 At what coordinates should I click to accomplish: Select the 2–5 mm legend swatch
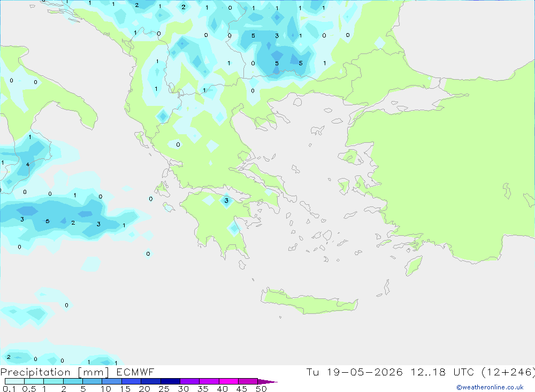(73, 381)
